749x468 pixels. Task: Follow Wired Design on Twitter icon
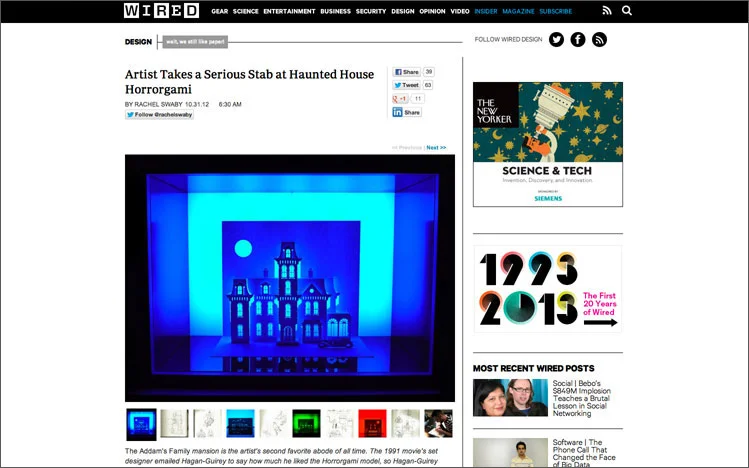[556, 40]
